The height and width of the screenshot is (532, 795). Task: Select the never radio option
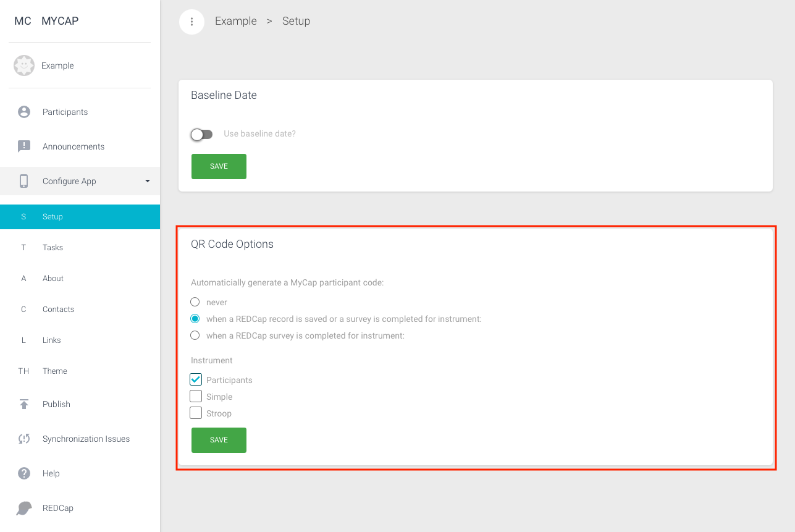tap(195, 302)
